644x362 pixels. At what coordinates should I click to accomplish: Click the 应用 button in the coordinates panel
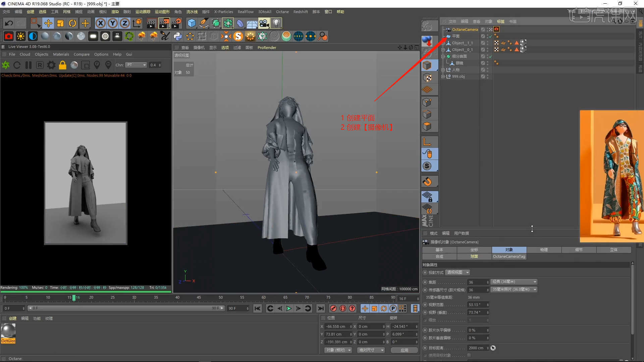pyautogui.click(x=404, y=350)
